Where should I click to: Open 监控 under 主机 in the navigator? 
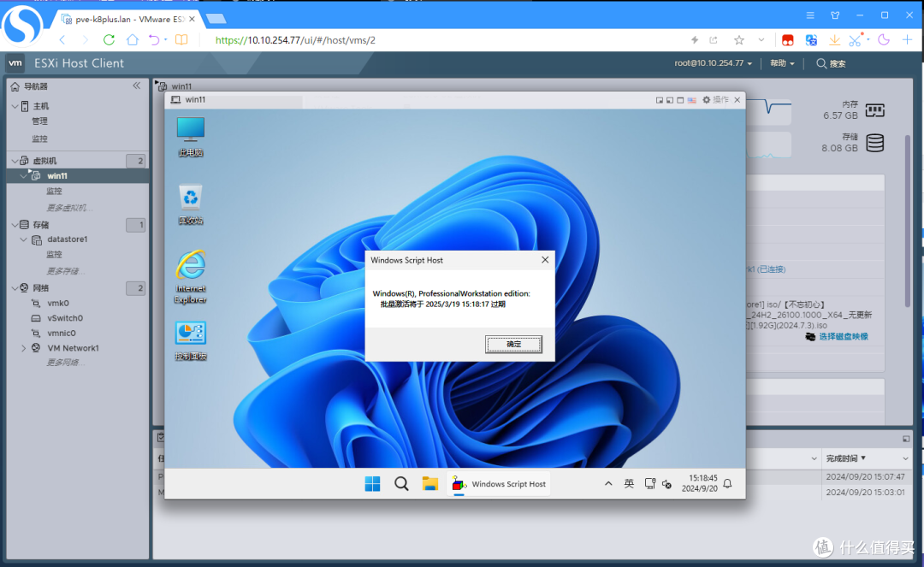39,139
